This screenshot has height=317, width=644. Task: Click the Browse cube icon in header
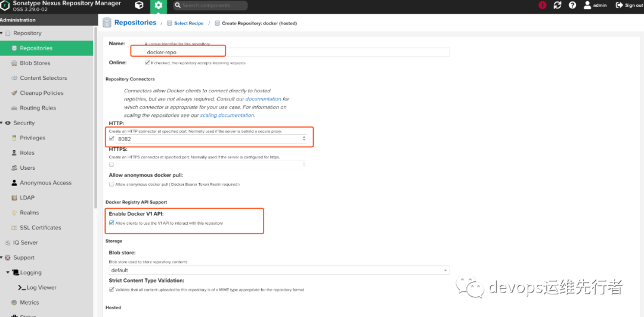point(139,5)
